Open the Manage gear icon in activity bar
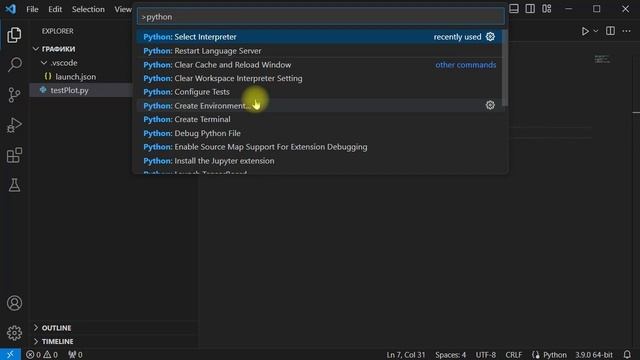The height and width of the screenshot is (360, 640). click(x=14, y=333)
